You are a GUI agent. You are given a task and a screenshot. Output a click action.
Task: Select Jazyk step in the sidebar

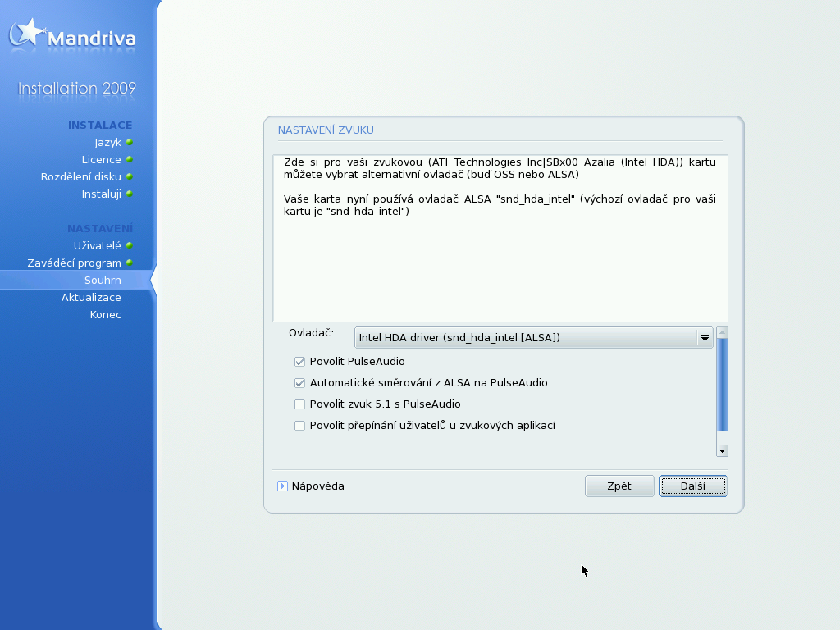point(107,143)
